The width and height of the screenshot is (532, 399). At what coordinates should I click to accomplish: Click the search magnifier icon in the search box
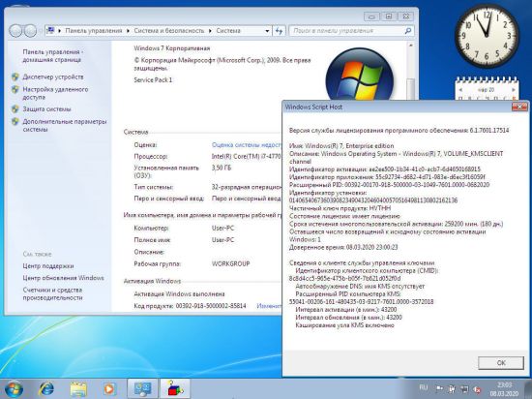point(408,31)
